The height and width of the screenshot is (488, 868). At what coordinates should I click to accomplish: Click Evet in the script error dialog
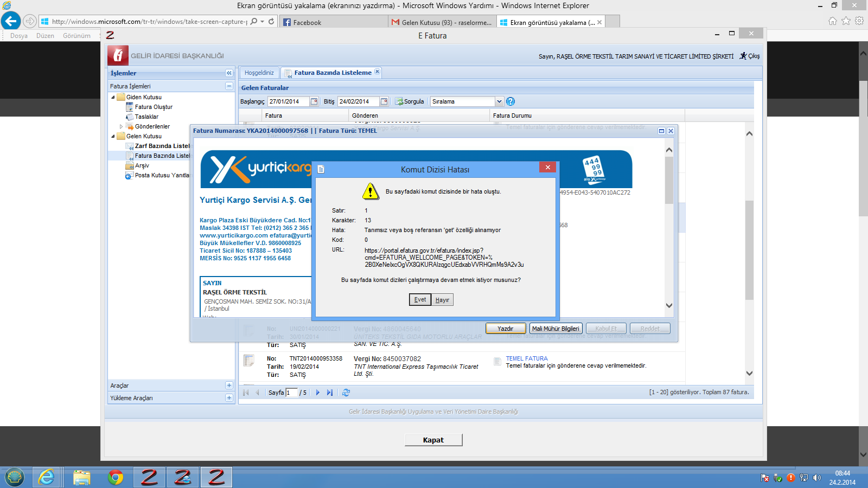pyautogui.click(x=420, y=300)
